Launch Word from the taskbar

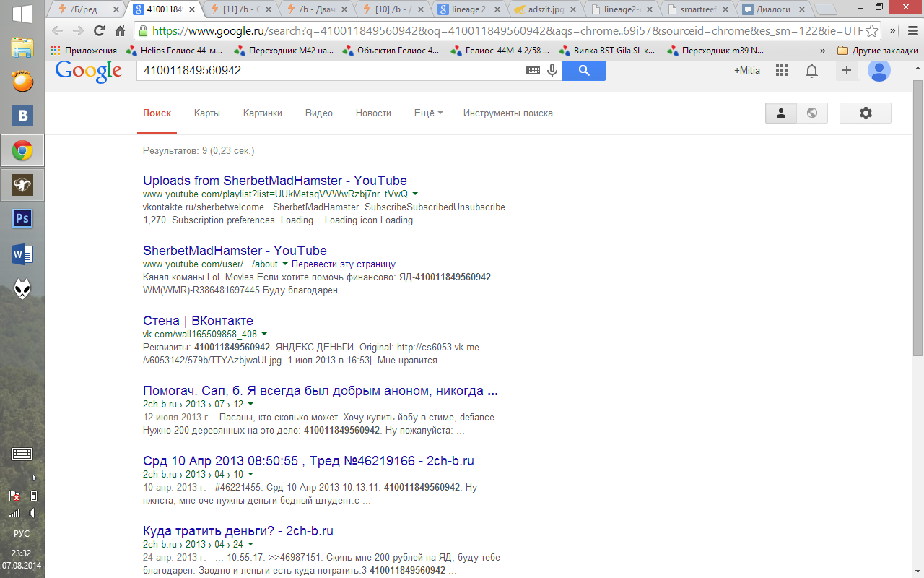pos(22,254)
